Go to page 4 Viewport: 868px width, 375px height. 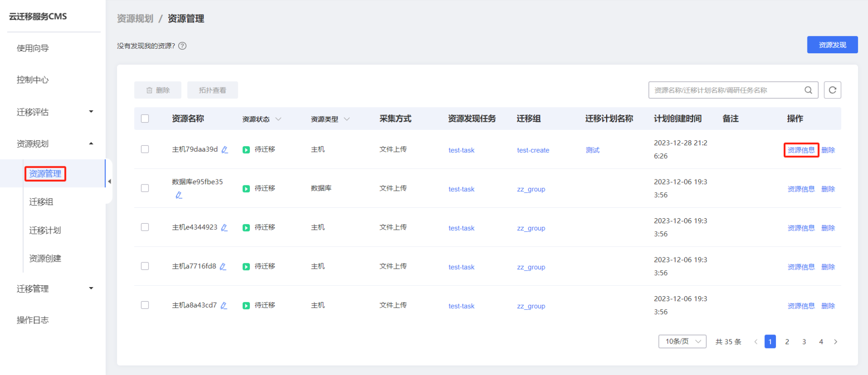click(821, 342)
